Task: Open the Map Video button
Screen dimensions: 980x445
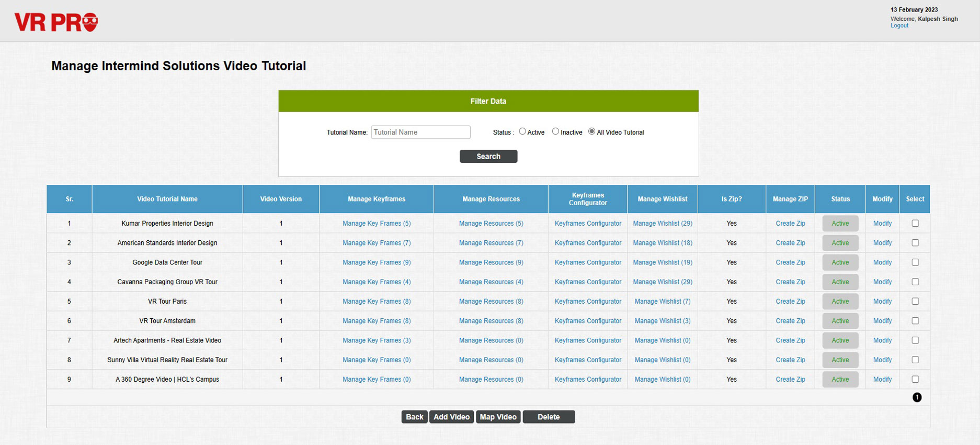Action: (x=498, y=417)
